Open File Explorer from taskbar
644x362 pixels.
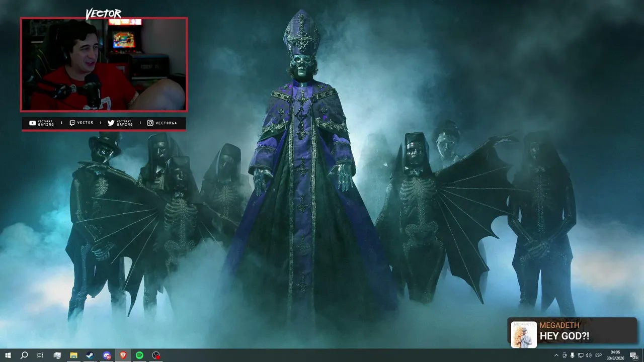[x=73, y=355]
